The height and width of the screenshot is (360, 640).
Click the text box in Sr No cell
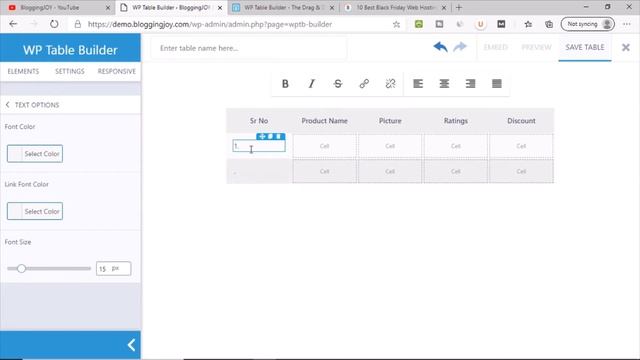click(259, 146)
